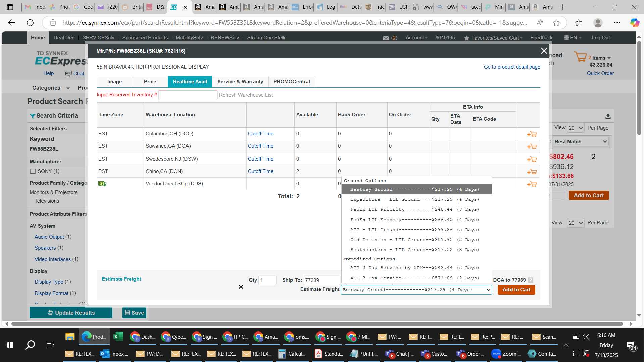
Task: Click the browser refresh button
Action: (30, 23)
